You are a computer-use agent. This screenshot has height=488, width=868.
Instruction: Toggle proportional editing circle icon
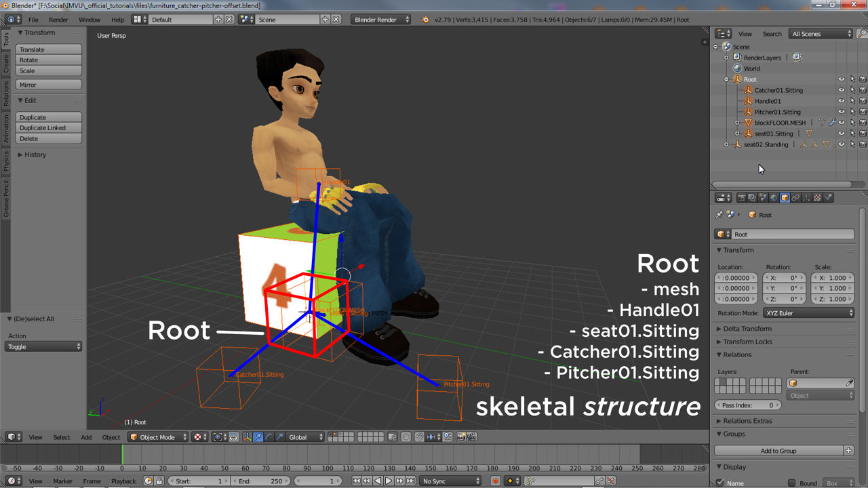407,437
